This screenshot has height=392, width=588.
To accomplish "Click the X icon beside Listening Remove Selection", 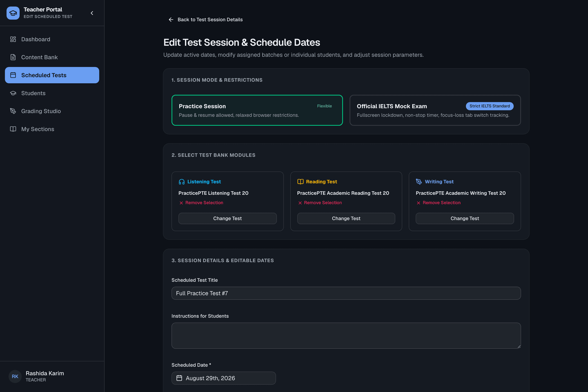I will tap(181, 203).
